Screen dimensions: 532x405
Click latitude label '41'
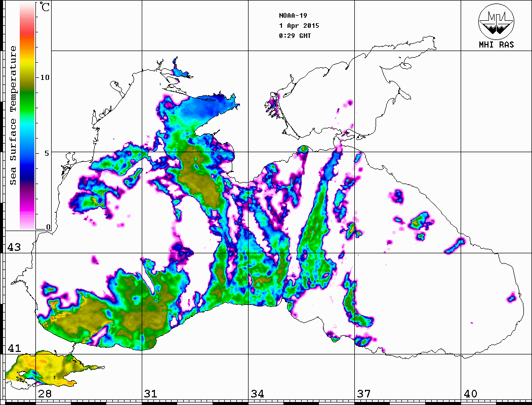click(x=14, y=348)
